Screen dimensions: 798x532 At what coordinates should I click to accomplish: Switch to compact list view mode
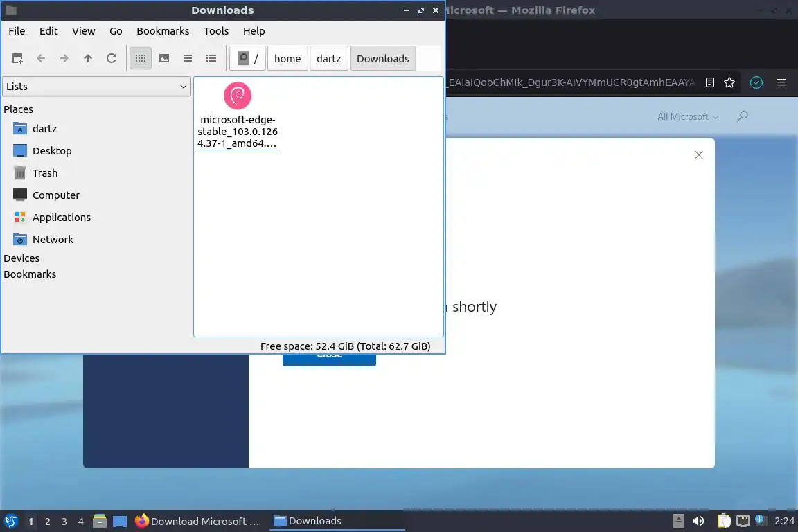[x=187, y=59]
